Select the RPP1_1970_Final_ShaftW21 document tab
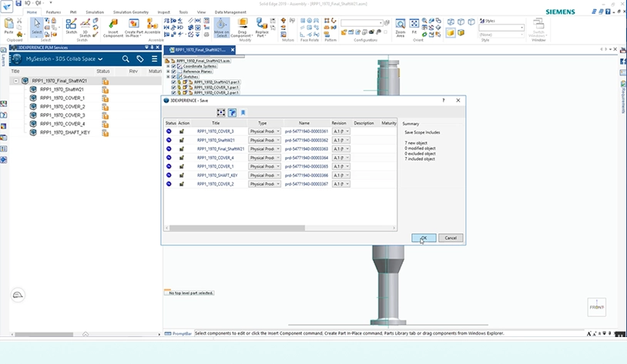The height and width of the screenshot is (364, 627). pos(200,50)
